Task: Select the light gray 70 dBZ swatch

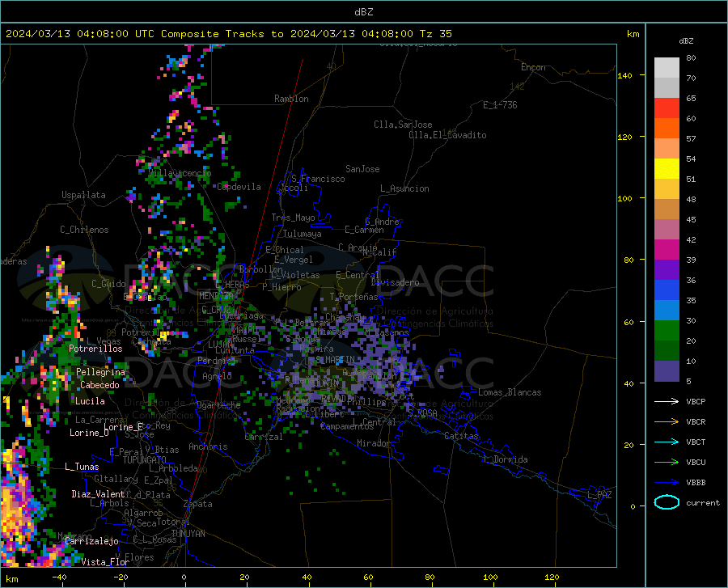Action: tap(667, 68)
